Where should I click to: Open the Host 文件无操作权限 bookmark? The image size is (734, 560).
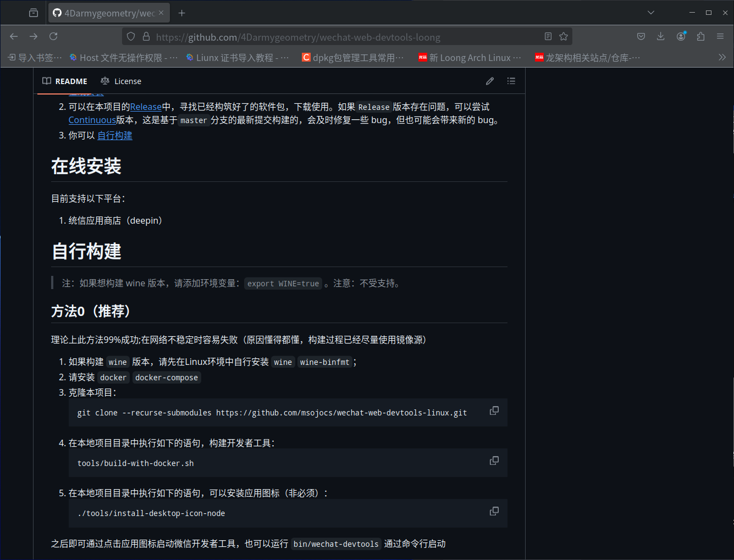(124, 58)
